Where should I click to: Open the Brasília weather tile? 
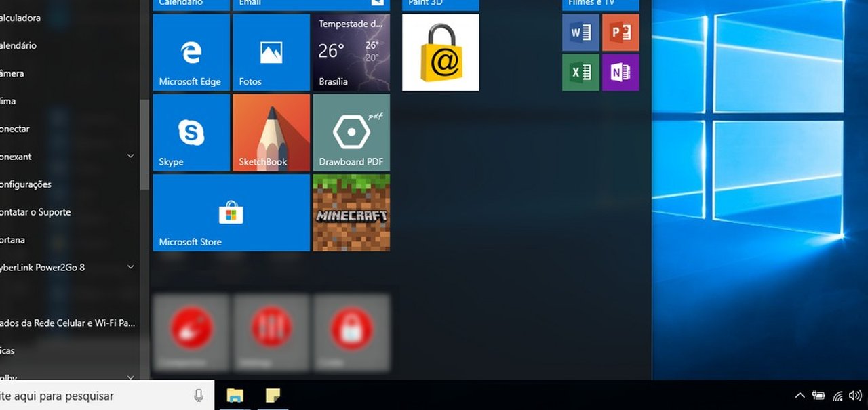coord(351,52)
